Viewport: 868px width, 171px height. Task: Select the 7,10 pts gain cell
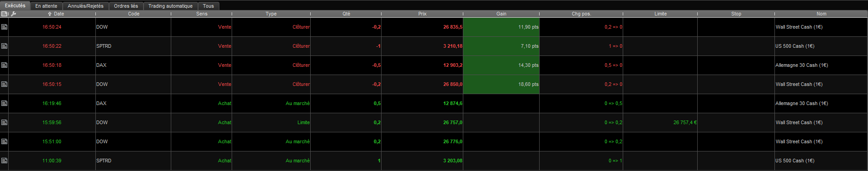tap(501, 46)
